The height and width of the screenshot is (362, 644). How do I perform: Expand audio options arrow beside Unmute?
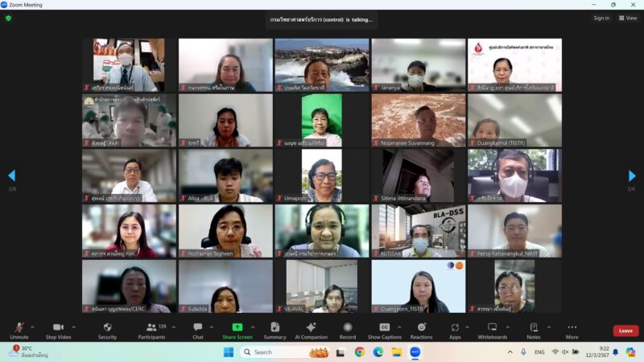coord(32,327)
